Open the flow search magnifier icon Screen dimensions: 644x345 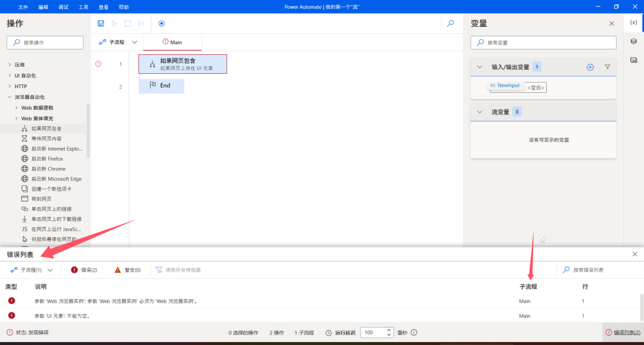pos(451,23)
